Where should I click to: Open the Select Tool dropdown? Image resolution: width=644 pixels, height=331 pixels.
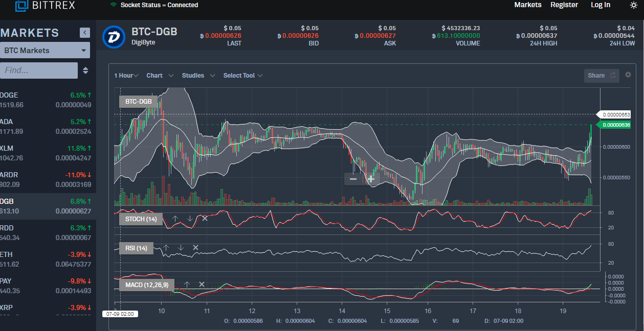coord(243,76)
